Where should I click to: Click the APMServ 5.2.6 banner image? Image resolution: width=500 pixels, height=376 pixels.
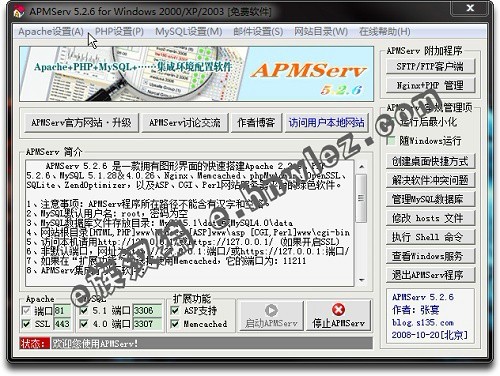pyautogui.click(x=196, y=74)
